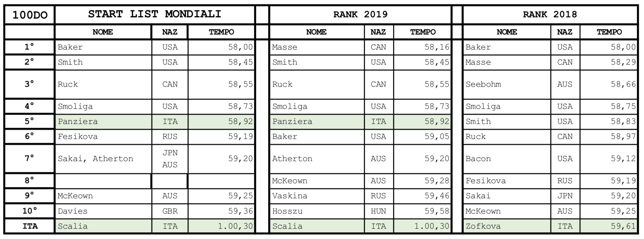644x239 pixels.
Task: Click the START LIST MONDIALI heading
Action: click(155, 14)
